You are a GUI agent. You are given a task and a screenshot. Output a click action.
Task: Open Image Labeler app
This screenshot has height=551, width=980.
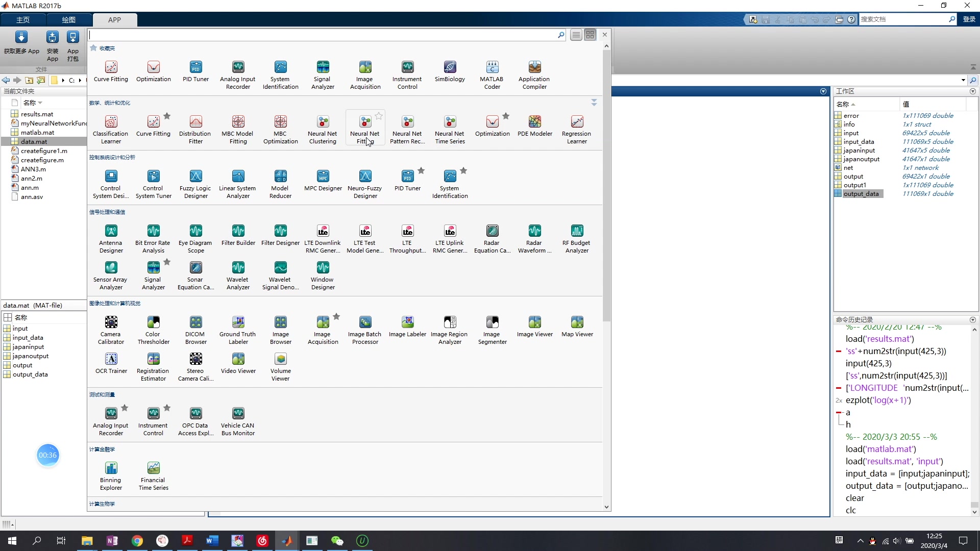point(407,326)
